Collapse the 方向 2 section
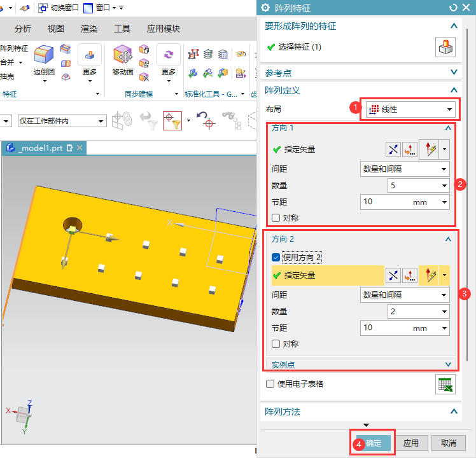Viewport: 476px width, 458px height. tap(448, 239)
